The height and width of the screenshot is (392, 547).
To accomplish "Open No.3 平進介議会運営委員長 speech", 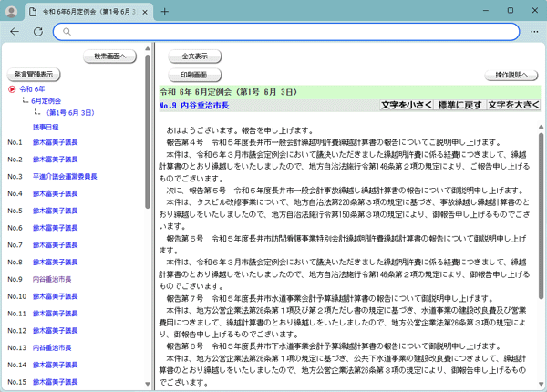I will [65, 177].
